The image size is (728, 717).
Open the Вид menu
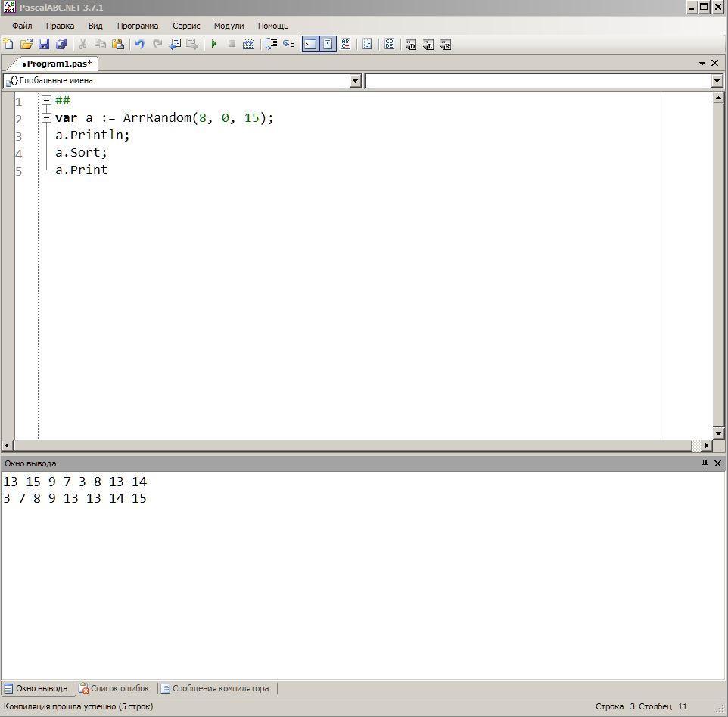pos(95,26)
